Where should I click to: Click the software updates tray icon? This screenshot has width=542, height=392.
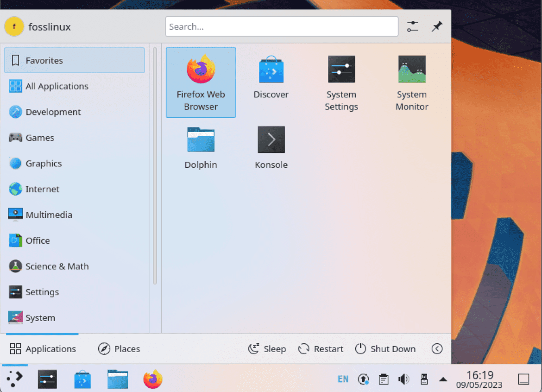(363, 379)
